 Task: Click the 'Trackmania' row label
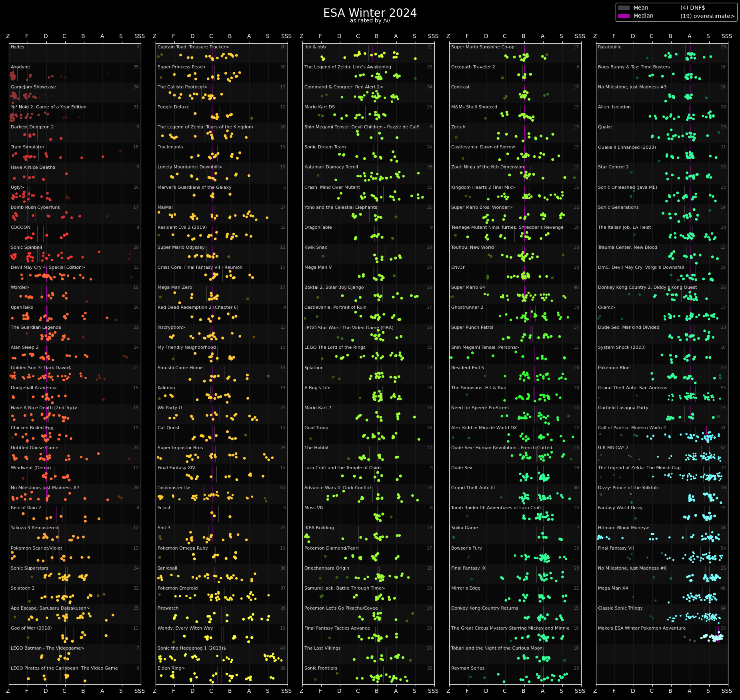click(170, 147)
